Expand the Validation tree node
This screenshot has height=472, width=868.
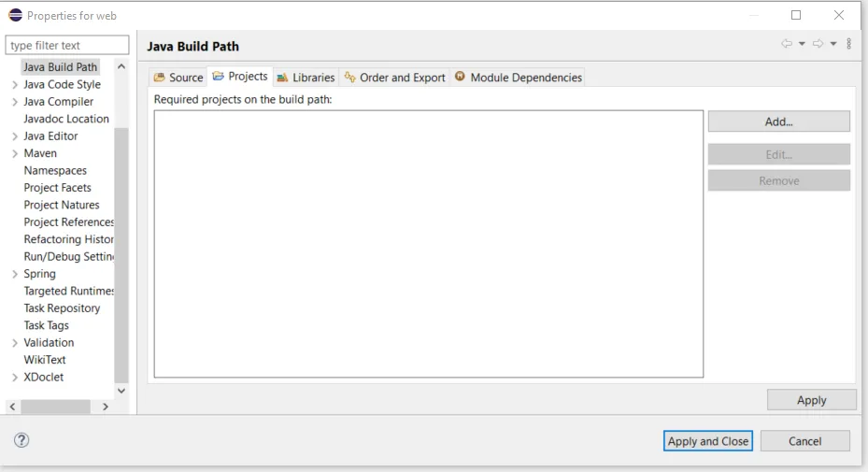[14, 343]
